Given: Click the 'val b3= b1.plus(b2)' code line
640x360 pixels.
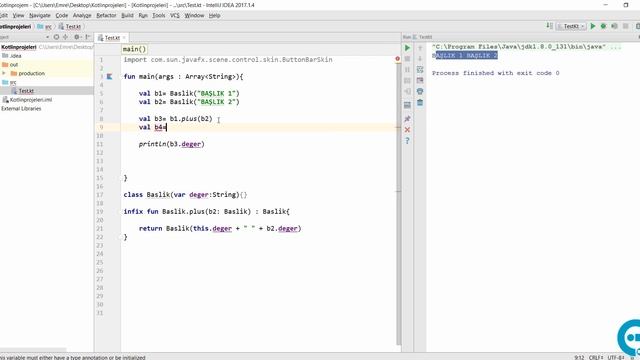Looking at the screenshot, I should pos(176,119).
